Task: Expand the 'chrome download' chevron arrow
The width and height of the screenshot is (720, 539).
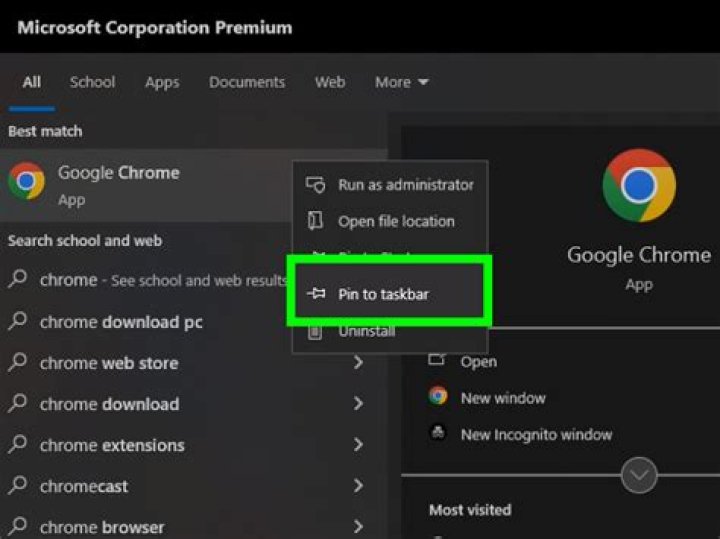Action: 359,404
